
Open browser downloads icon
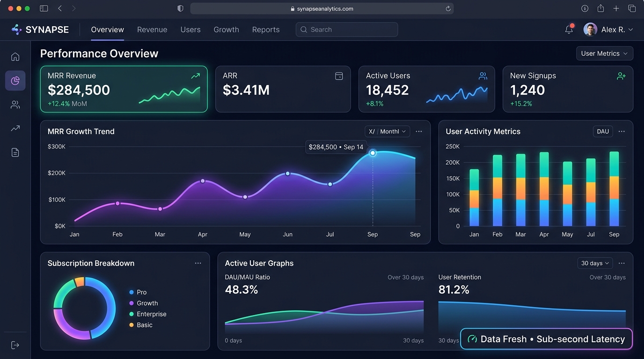click(585, 8)
